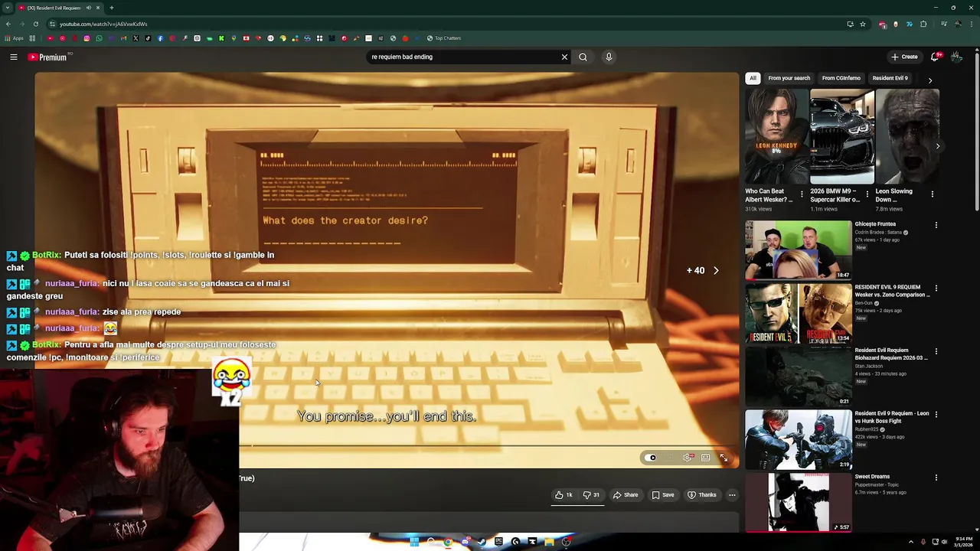
Task: Open the Create button
Action: coord(904,57)
